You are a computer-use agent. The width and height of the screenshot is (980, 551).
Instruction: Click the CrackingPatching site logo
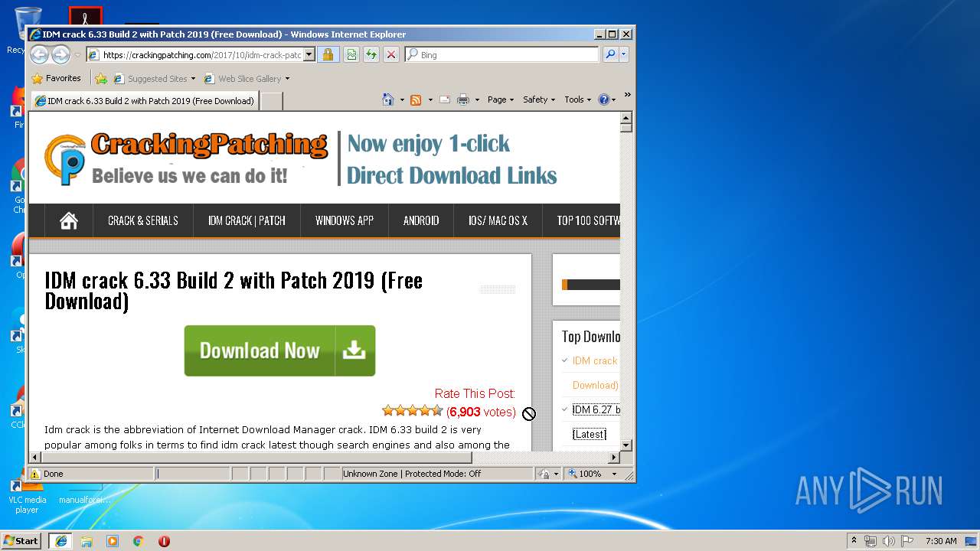tap(186, 159)
